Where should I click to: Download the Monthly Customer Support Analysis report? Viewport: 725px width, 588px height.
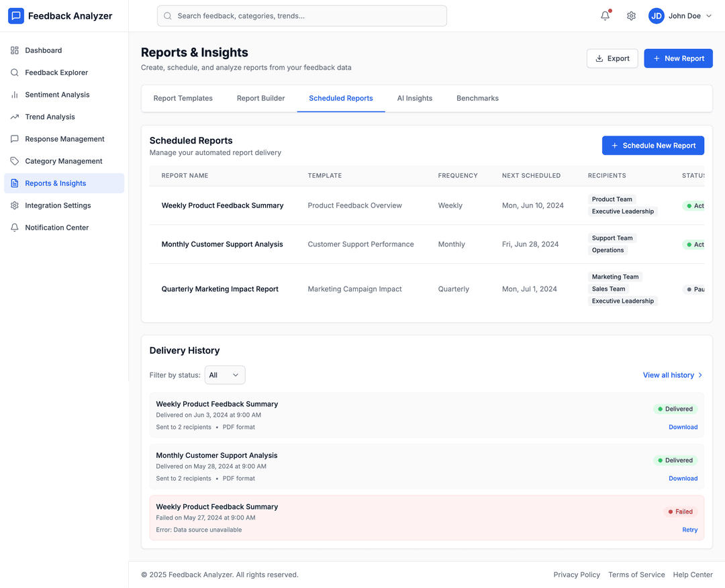(x=683, y=479)
